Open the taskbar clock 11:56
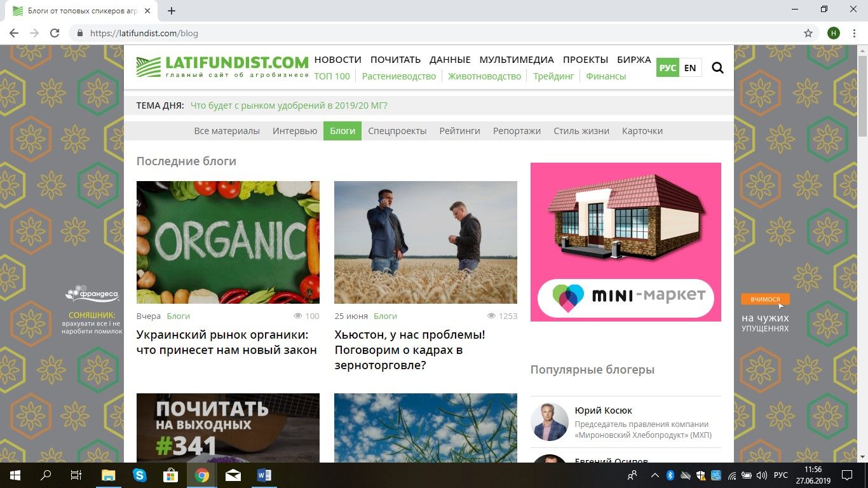The image size is (868, 488). click(x=813, y=475)
